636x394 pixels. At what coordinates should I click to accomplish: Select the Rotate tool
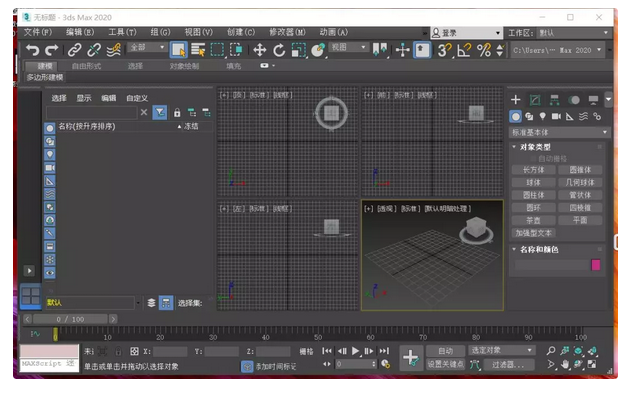(x=279, y=50)
